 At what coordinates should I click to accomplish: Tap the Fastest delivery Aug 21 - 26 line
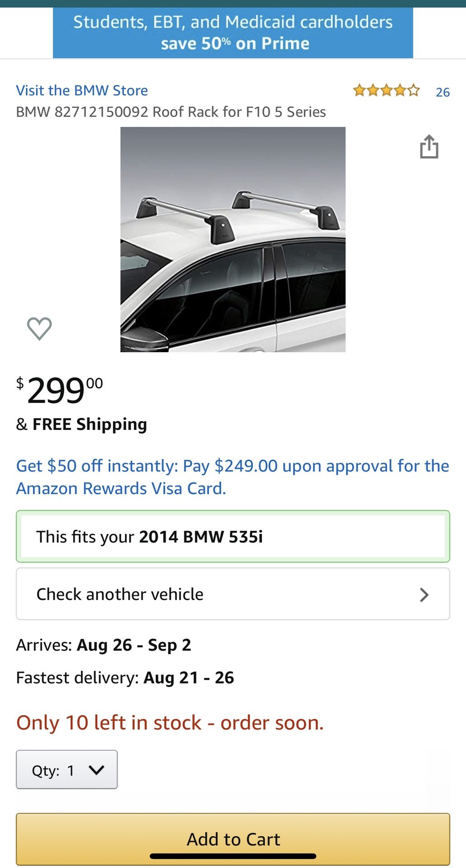click(x=125, y=678)
